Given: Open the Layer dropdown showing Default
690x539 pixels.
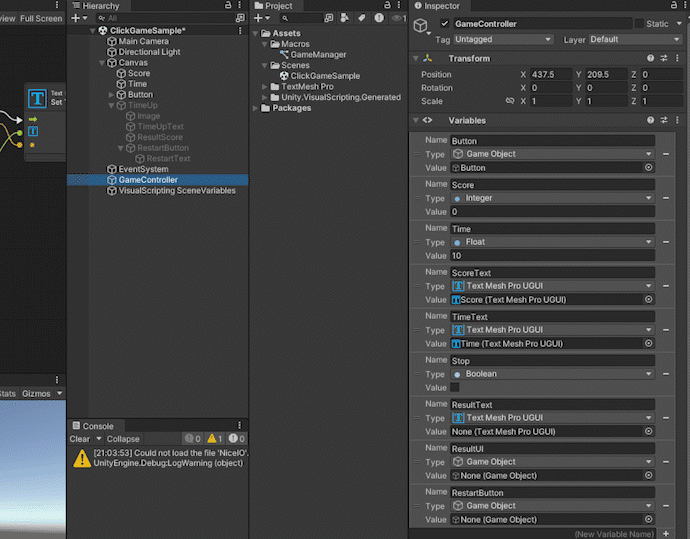Looking at the screenshot, I should coord(635,39).
